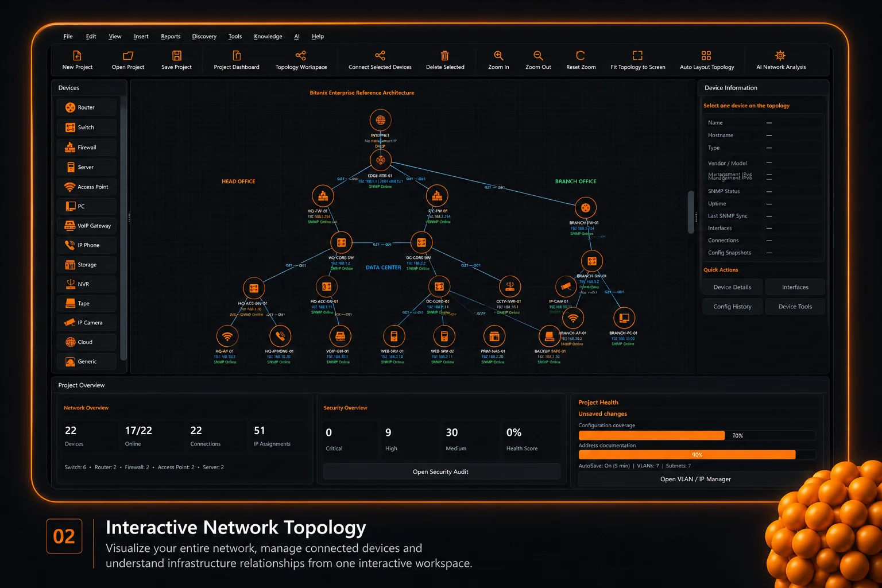The image size is (882, 588).
Task: Click the "0%" Health Score value
Action: click(514, 432)
